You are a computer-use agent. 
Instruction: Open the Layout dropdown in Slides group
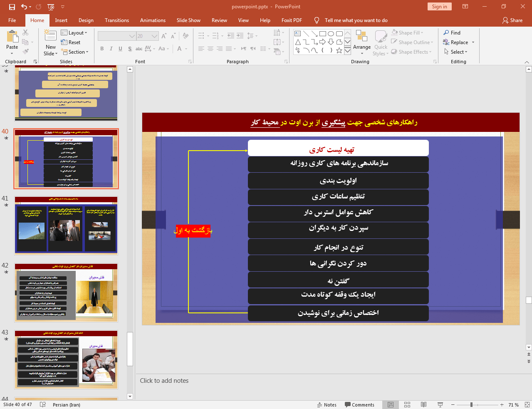(x=74, y=32)
